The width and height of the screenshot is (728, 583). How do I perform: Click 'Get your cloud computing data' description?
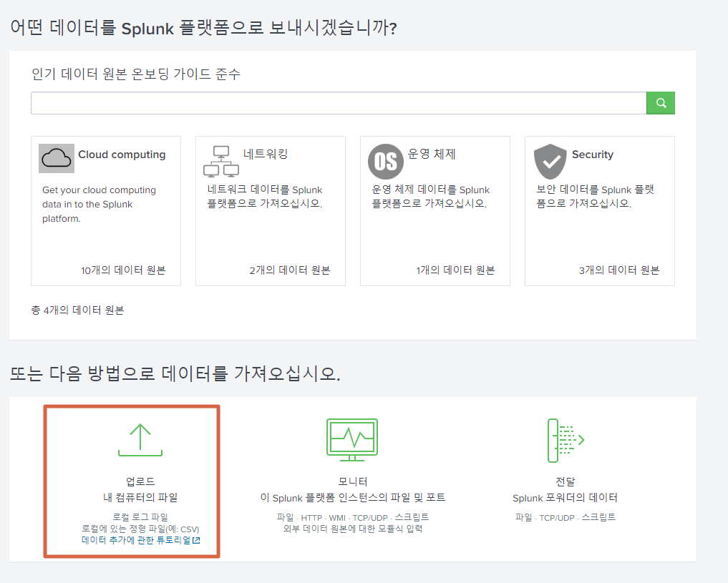pyautogui.click(x=99, y=204)
